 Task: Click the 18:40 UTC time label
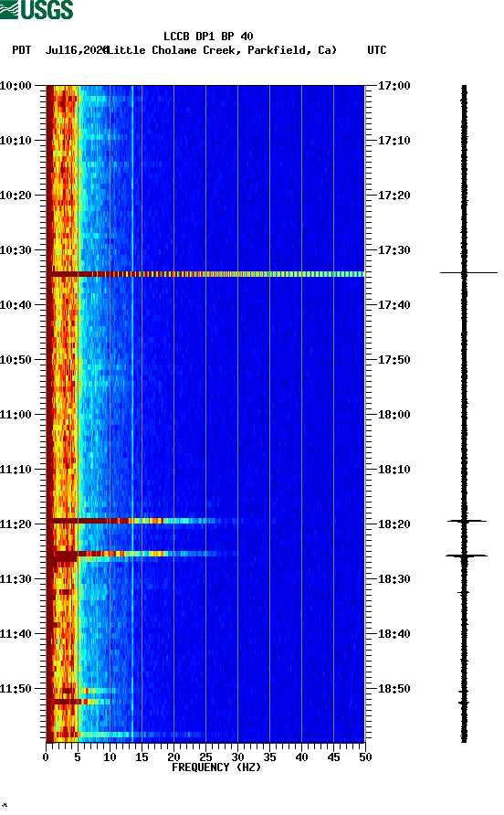point(394,634)
